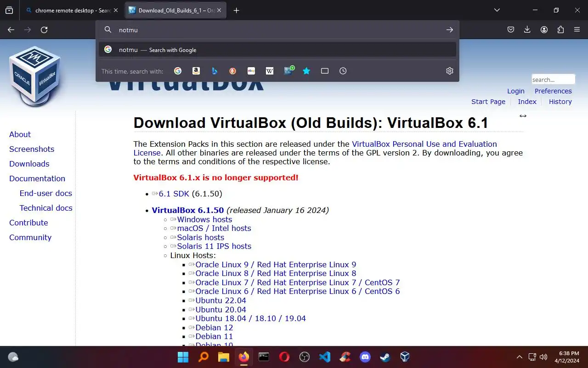Viewport: 588px width, 368px height.
Task: Launch OBS Studio from the taskbar
Action: (x=304, y=357)
